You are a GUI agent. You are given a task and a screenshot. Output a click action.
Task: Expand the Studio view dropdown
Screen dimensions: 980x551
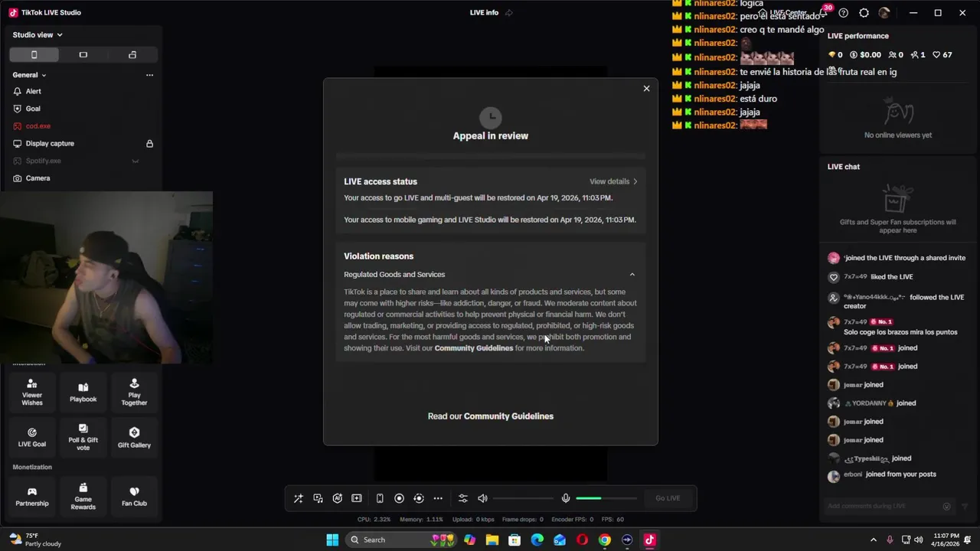click(38, 34)
